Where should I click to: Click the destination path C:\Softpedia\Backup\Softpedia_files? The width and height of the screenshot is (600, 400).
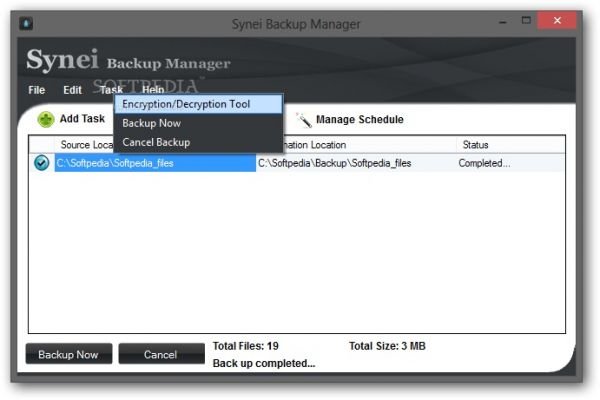(x=334, y=163)
